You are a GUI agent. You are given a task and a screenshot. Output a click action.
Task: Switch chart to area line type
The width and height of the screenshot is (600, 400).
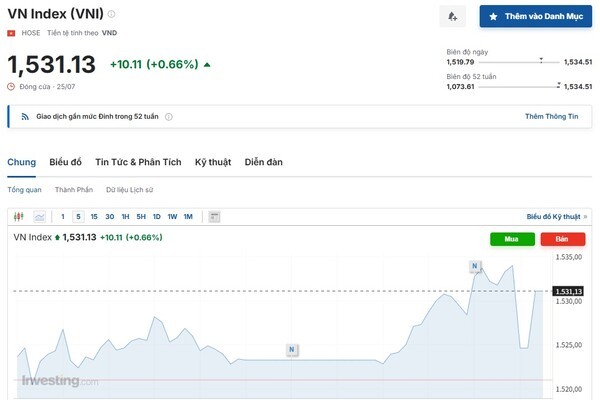click(x=39, y=217)
